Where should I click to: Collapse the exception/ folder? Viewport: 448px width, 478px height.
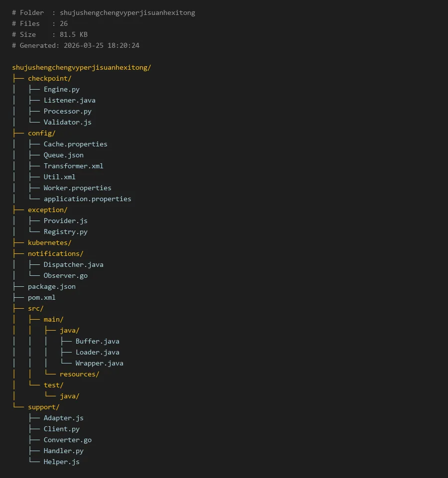point(47,210)
